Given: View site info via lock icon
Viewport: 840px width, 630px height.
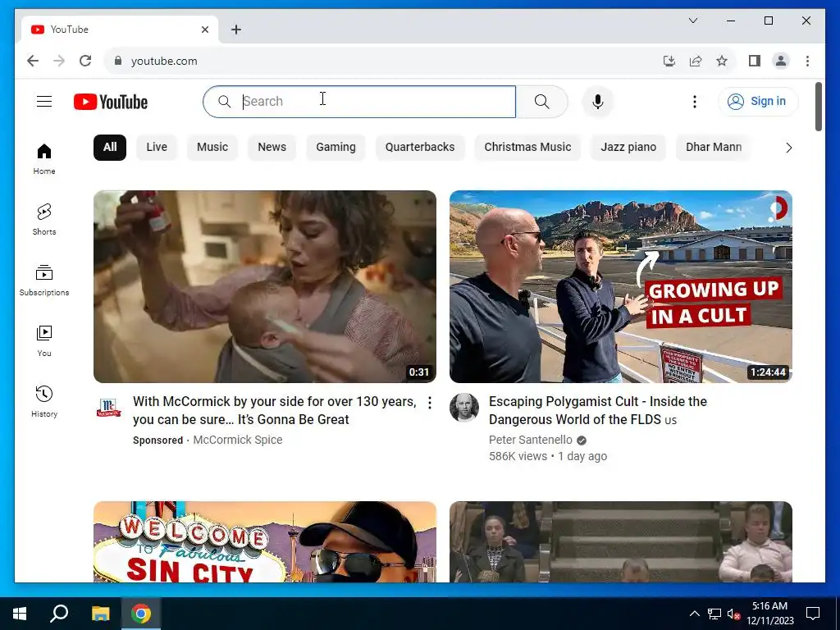Looking at the screenshot, I should 118,61.
